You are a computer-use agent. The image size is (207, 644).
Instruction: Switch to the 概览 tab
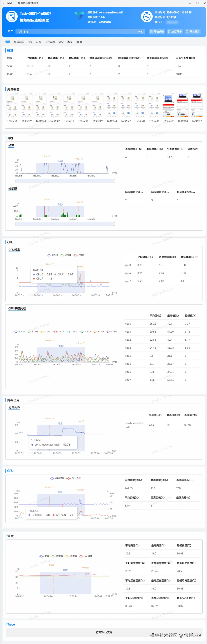pos(8,42)
